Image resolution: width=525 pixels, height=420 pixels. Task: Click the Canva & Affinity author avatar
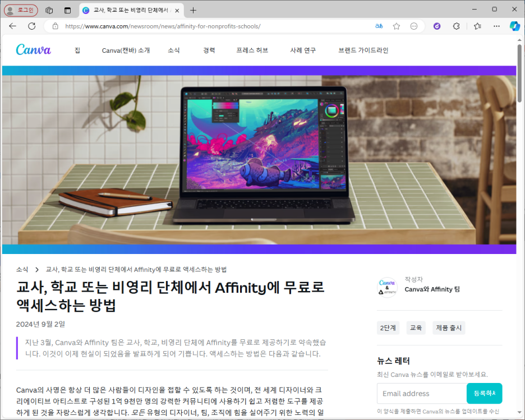388,288
